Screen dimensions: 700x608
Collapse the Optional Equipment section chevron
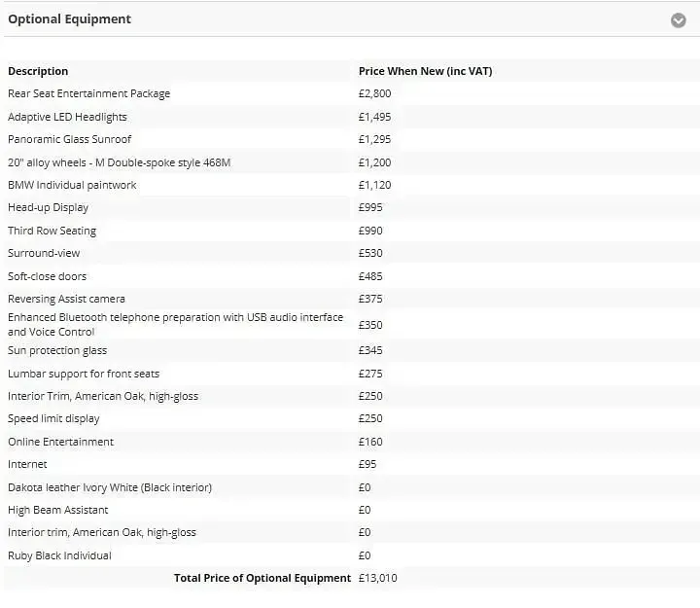click(x=678, y=20)
